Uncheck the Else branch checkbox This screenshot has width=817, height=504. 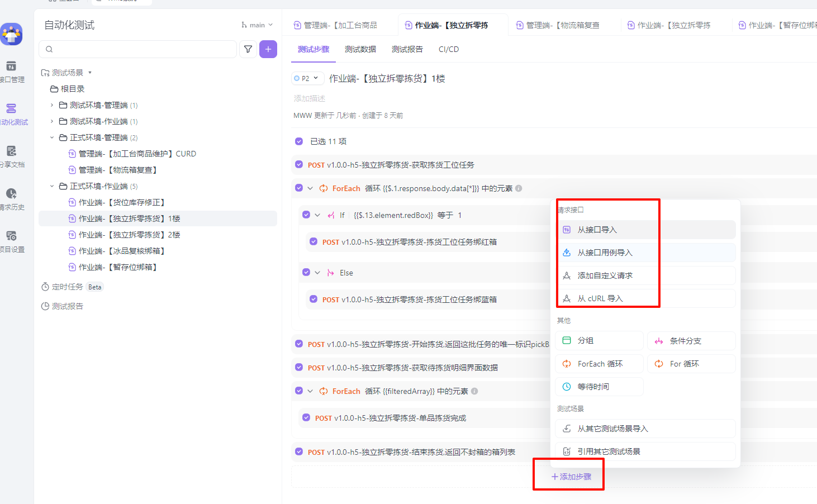point(306,273)
